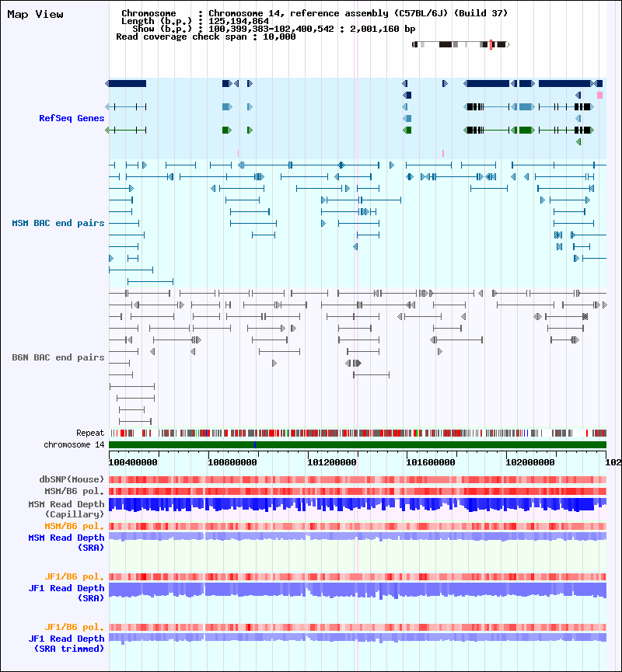Open the RefSeq Genes track link
The height and width of the screenshot is (672, 622).
click(x=72, y=118)
